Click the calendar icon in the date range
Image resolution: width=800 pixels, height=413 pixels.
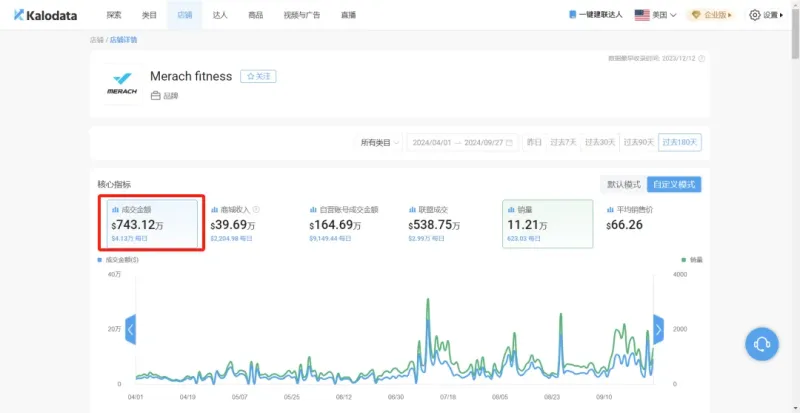tap(510, 143)
